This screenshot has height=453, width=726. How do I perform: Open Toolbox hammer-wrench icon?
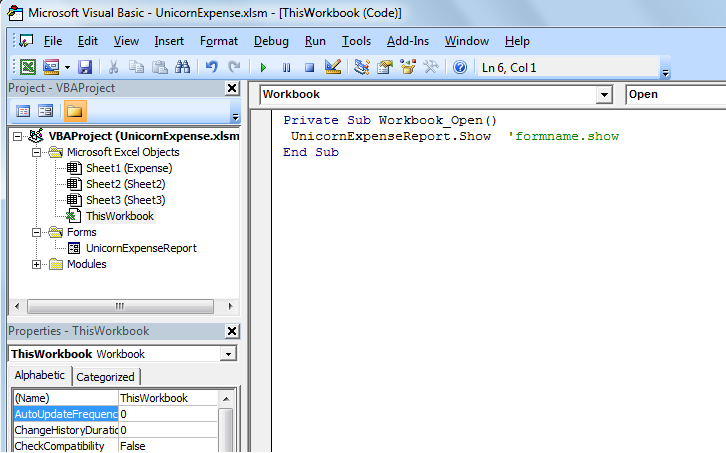(431, 68)
